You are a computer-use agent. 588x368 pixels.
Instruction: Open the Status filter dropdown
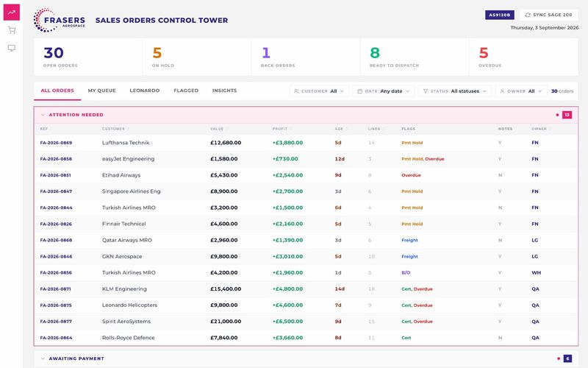coord(454,91)
